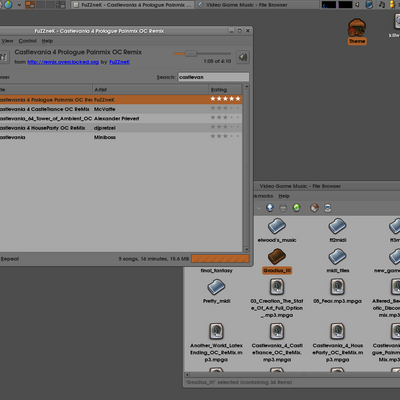Click the McVaffe artist cell

104,109
